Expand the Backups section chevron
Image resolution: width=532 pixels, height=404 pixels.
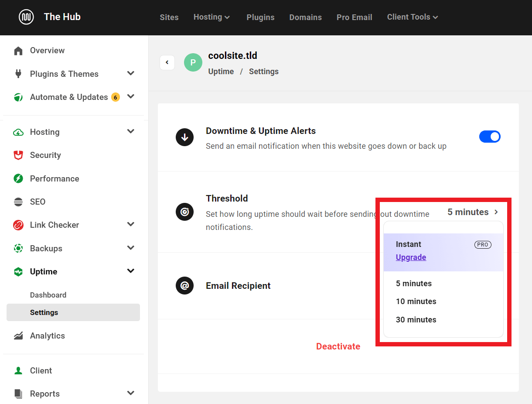130,248
